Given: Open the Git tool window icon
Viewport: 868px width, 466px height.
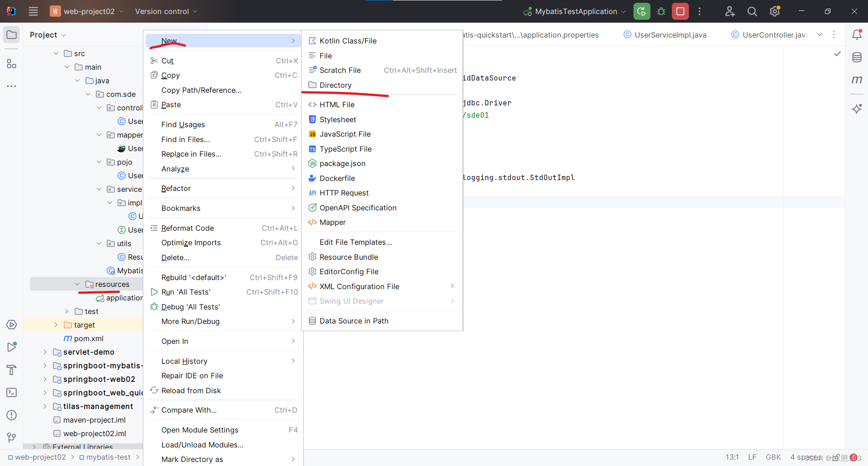Looking at the screenshot, I should [11, 437].
